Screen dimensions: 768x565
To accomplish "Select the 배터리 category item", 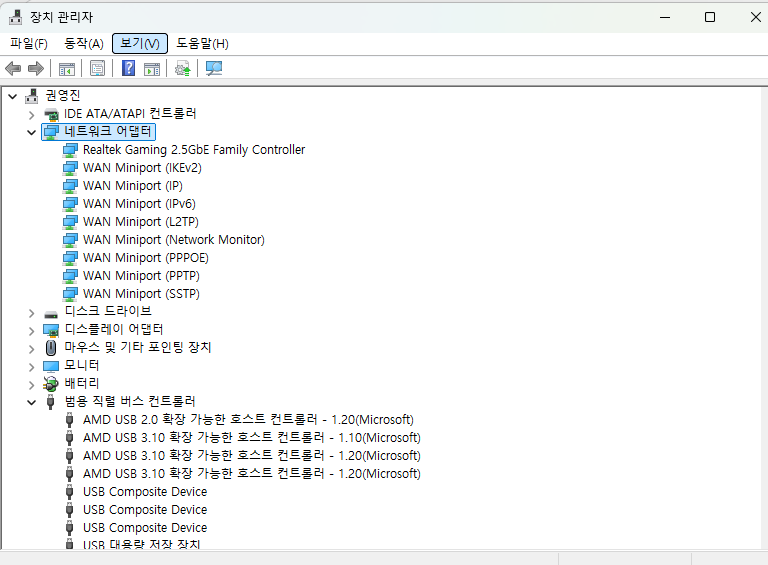I will 82,384.
